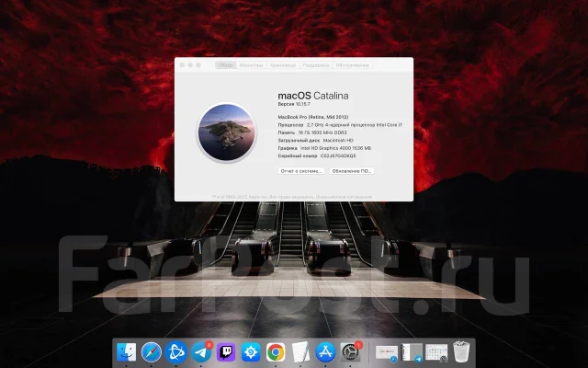
Task: Select the Обзор tab
Action: pos(226,65)
